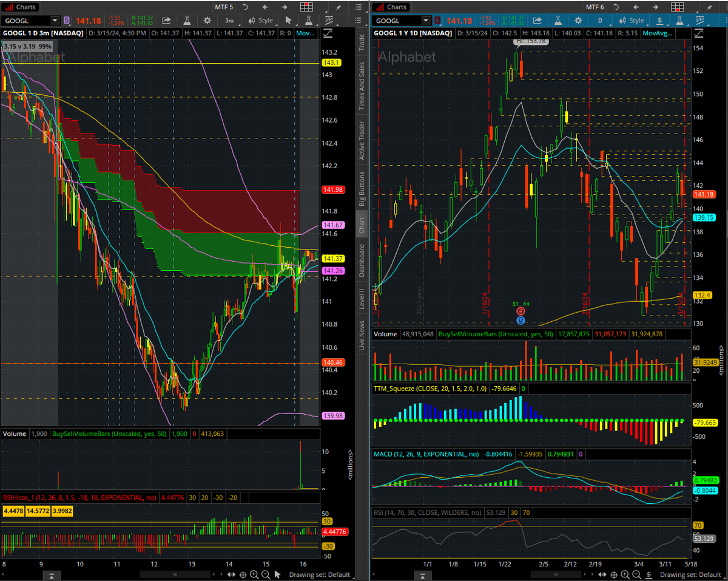Image resolution: width=728 pixels, height=581 pixels.
Task: Go forward using left chart's right arrow
Action: tap(285, 7)
